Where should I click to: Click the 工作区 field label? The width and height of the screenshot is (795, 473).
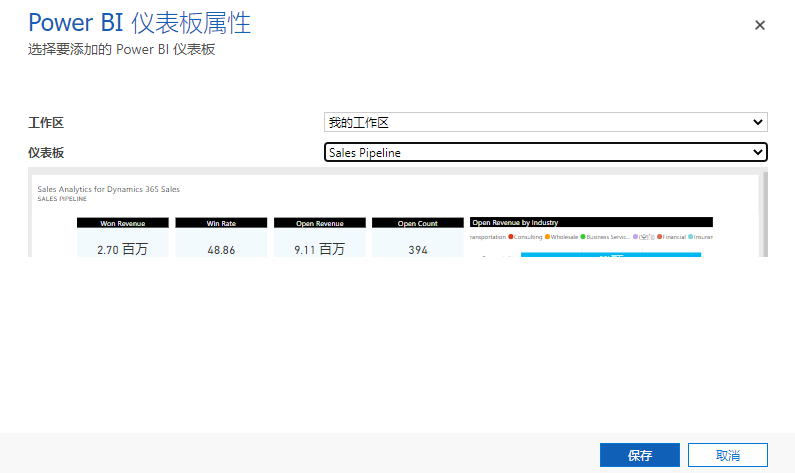46,123
